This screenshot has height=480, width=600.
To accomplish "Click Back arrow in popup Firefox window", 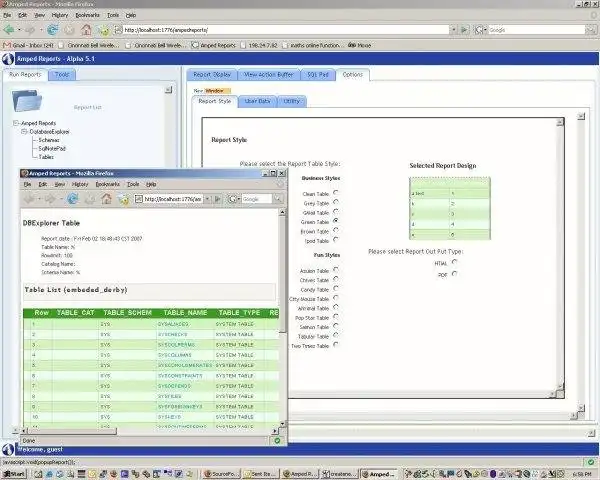I will [x=29, y=199].
